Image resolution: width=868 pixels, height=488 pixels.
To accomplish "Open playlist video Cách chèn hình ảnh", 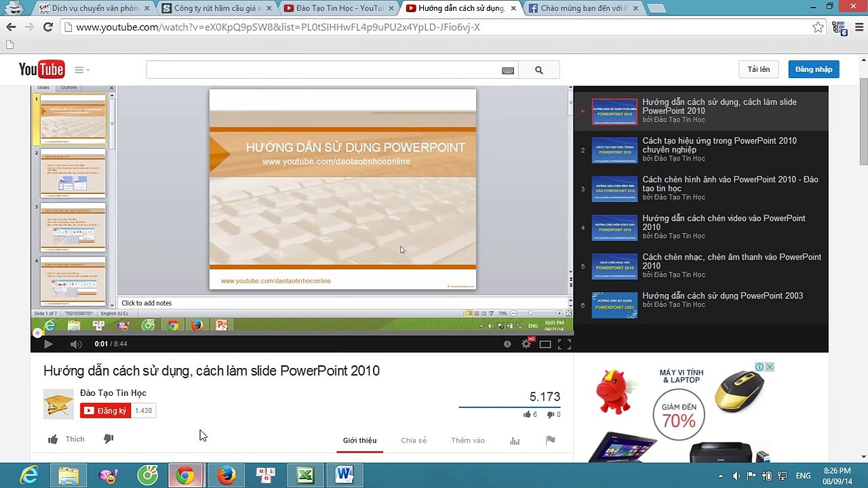I will (701, 188).
